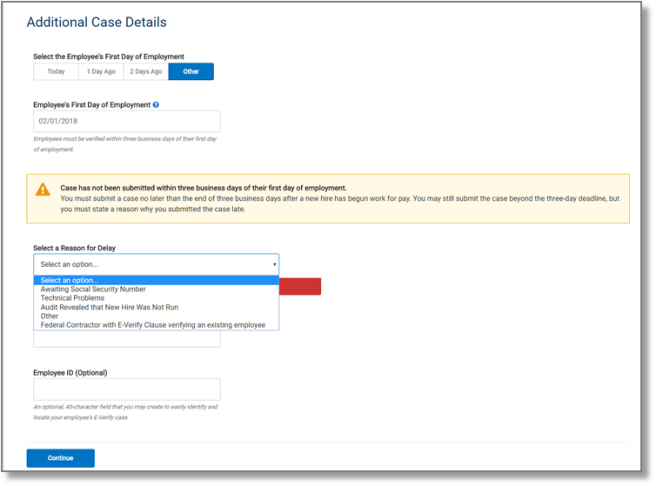
Task: Click the Additional Case Details heading
Action: tap(96, 22)
